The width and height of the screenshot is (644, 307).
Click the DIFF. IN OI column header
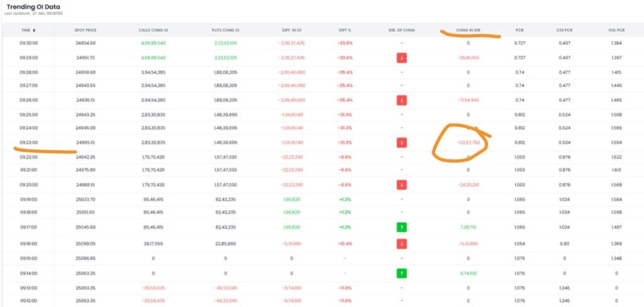291,30
